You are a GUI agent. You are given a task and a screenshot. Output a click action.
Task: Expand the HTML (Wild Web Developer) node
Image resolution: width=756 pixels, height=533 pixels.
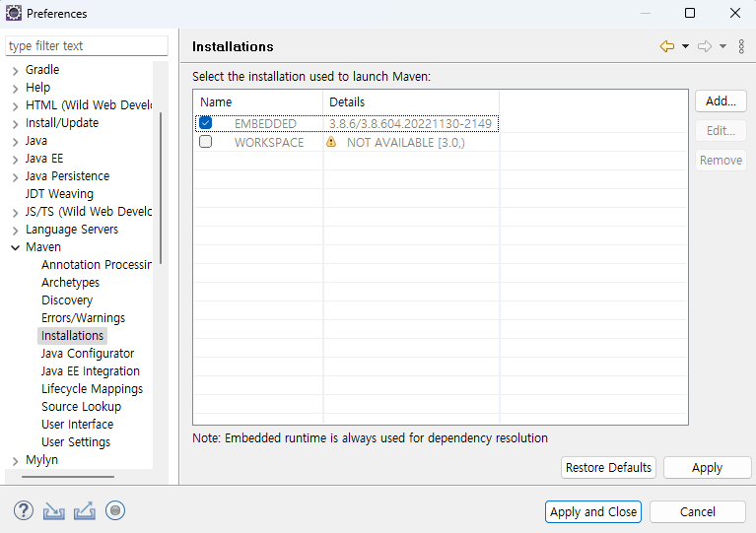(x=15, y=106)
